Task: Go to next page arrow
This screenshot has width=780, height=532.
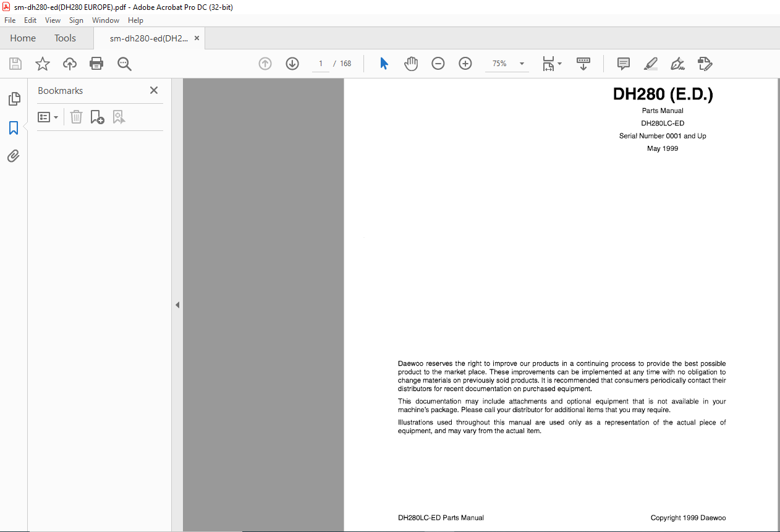Action: click(292, 64)
